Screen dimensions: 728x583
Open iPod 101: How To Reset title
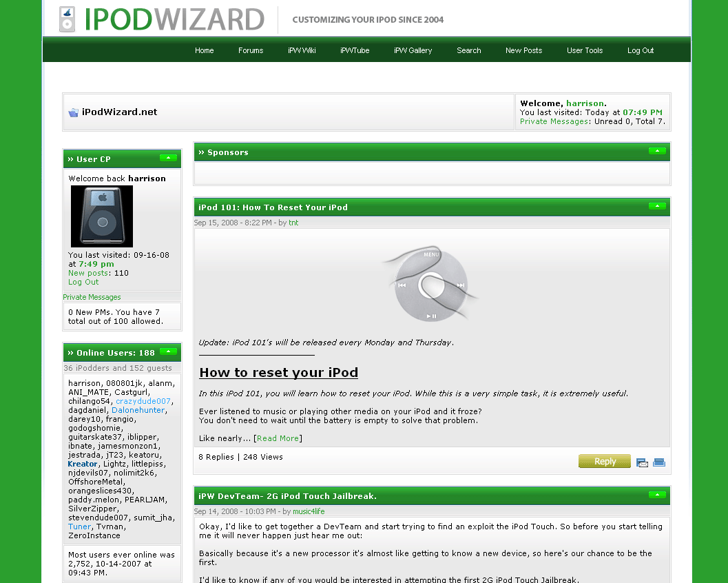(x=273, y=207)
